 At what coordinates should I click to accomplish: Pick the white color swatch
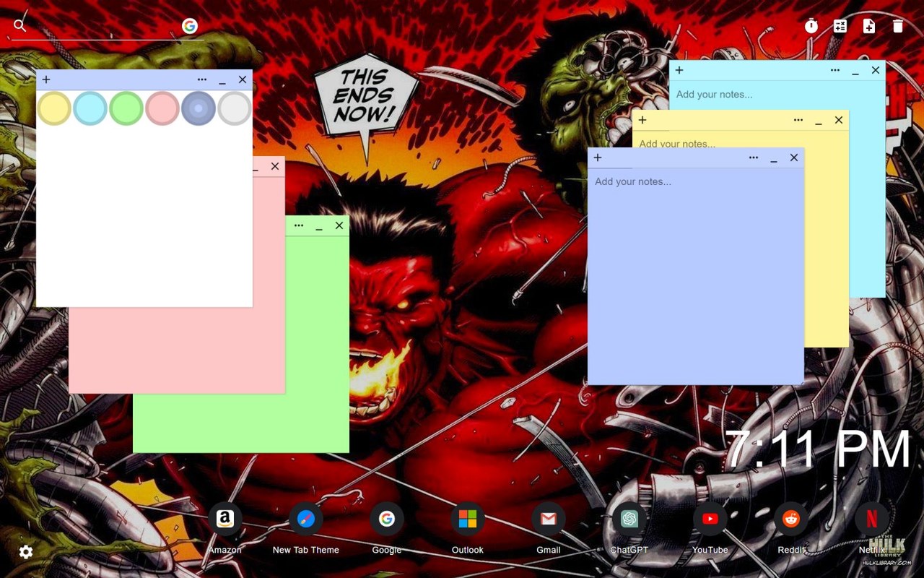pyautogui.click(x=235, y=108)
